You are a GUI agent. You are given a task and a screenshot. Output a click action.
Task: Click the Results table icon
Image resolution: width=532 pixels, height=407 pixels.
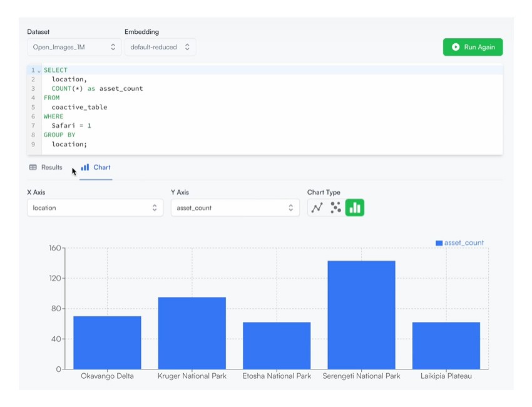point(33,167)
